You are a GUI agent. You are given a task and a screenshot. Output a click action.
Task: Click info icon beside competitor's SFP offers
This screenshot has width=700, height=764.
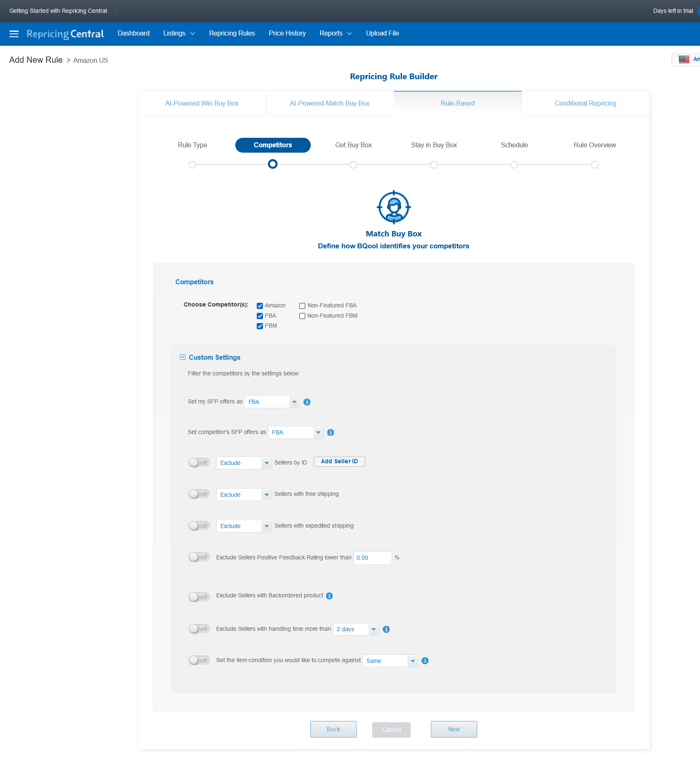(x=330, y=432)
